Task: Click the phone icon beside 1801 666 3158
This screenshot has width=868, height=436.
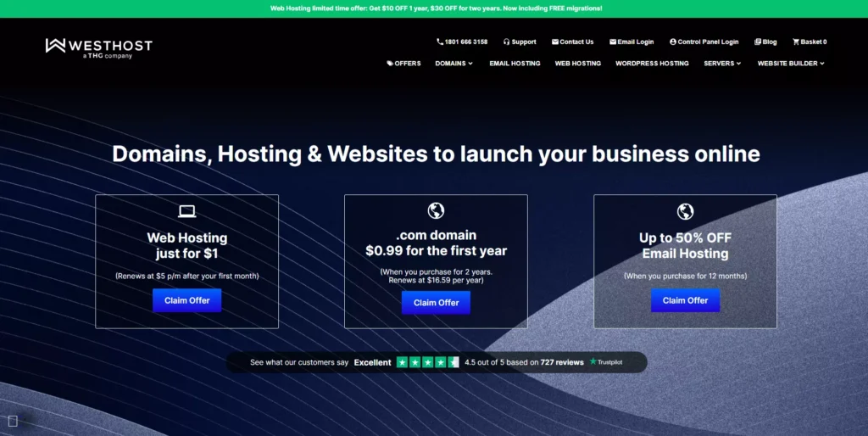Action: pos(440,42)
